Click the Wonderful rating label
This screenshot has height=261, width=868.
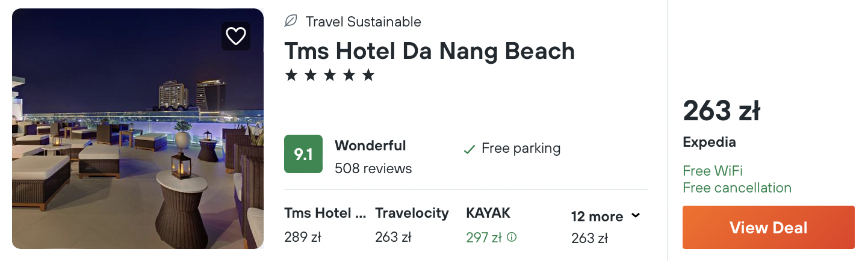pos(370,146)
